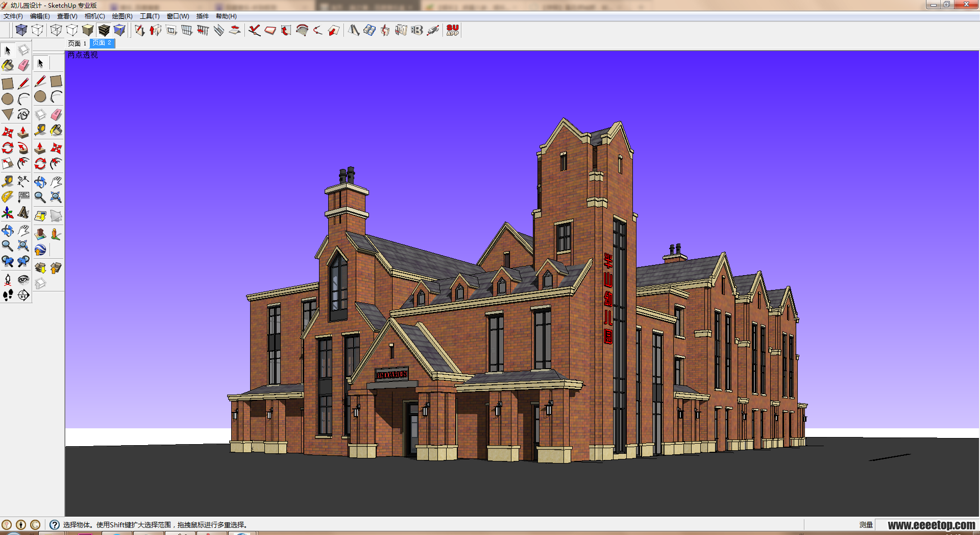Switch to wireframe face style
This screenshot has width=980, height=535.
click(x=56, y=30)
